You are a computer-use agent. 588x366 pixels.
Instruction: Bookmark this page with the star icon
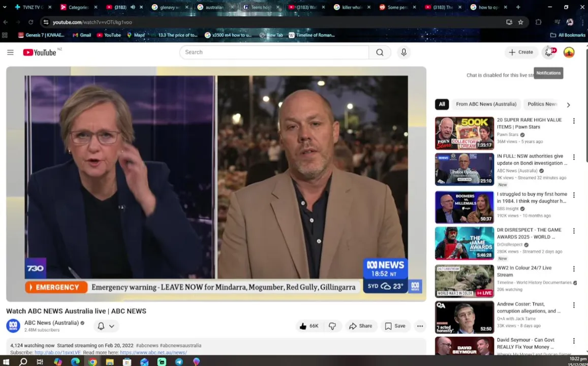520,22
